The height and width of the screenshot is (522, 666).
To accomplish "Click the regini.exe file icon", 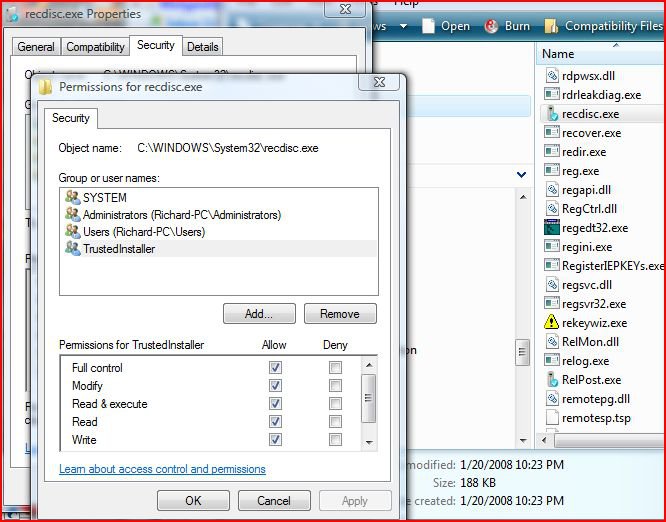I will [551, 247].
